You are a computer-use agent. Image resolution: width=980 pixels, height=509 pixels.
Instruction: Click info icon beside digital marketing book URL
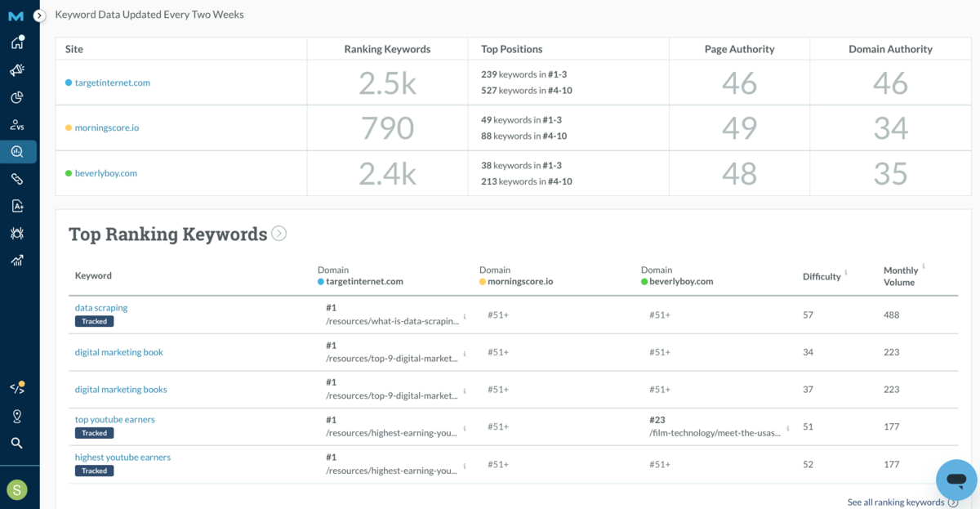465,354
